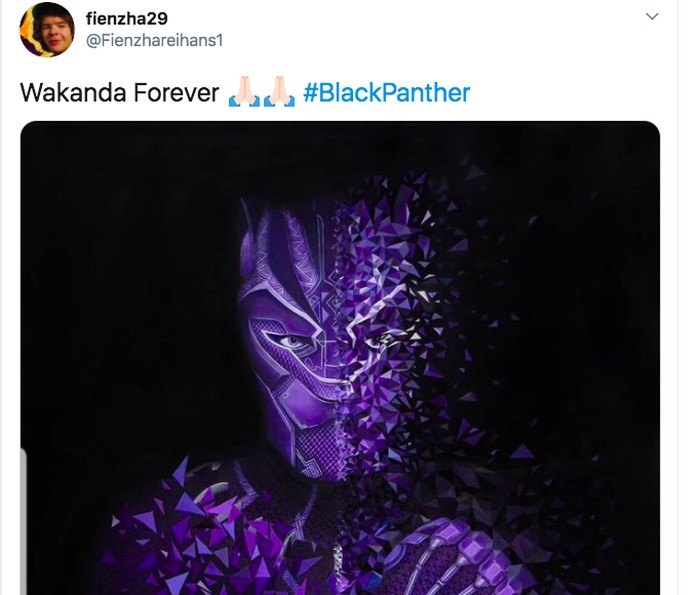Click the silver necklace on the suit
This screenshot has width=700, height=595.
pos(338,560)
